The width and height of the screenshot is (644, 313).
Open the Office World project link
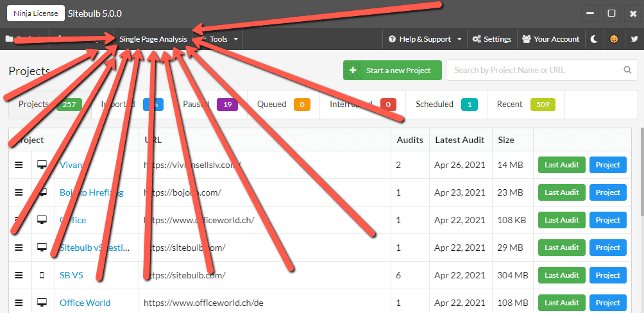point(85,303)
